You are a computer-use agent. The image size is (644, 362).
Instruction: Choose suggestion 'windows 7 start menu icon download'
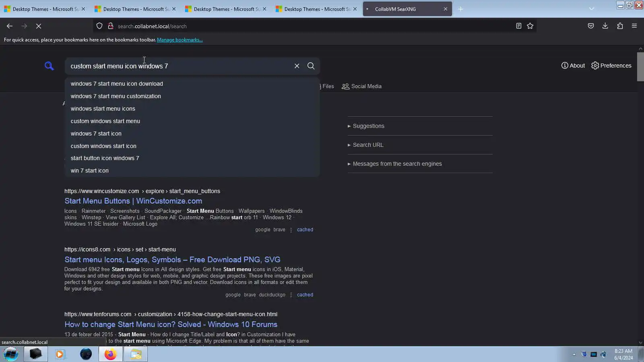[x=192, y=84]
